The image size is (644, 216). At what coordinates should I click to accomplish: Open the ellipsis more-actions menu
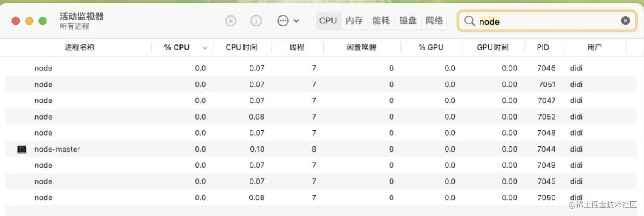[288, 21]
